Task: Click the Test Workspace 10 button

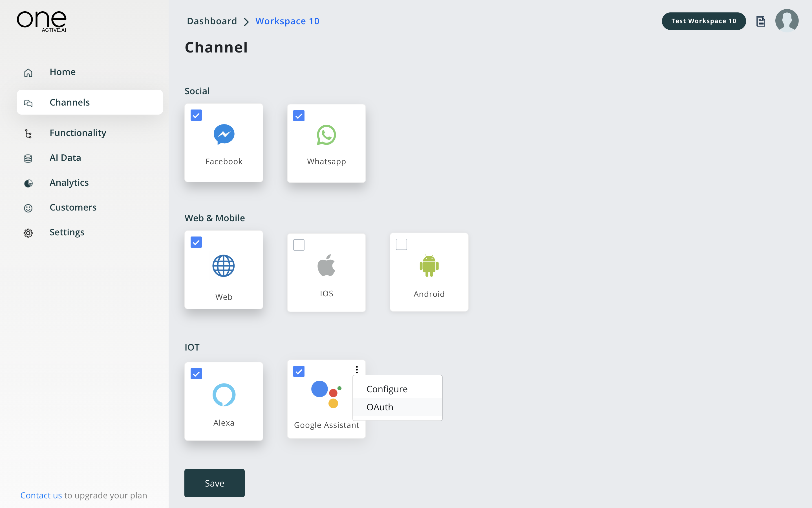Action: pos(704,21)
